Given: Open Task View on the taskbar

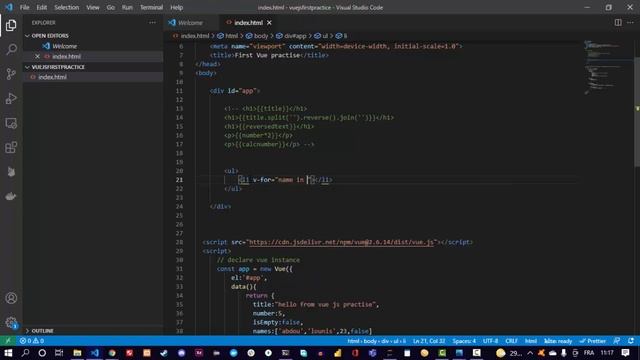Looking at the screenshot, I should 59,353.
